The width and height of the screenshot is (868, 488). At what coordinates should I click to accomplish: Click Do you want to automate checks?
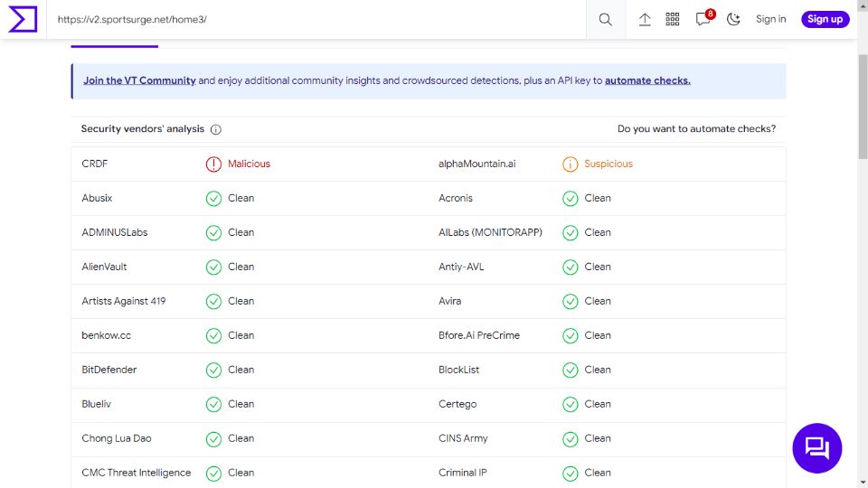pyautogui.click(x=696, y=129)
